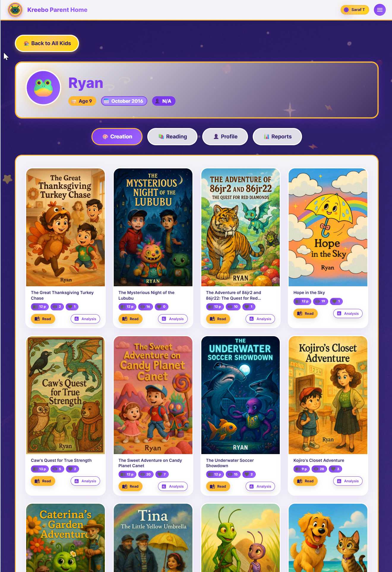Click the Kreebo robot logo icon
The image size is (392, 572).
click(x=15, y=10)
